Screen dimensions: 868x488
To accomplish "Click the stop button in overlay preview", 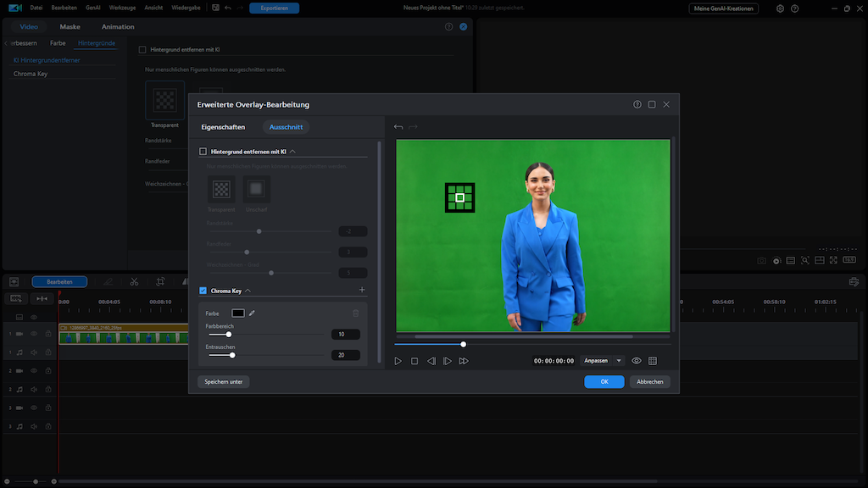I will click(415, 361).
